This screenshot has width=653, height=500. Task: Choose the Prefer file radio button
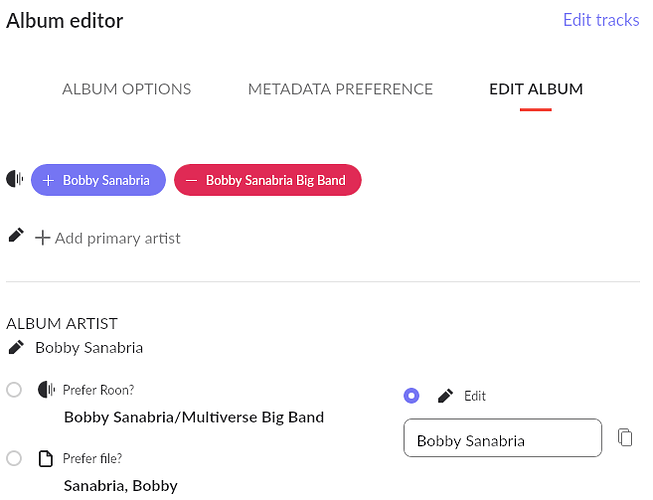coord(14,458)
